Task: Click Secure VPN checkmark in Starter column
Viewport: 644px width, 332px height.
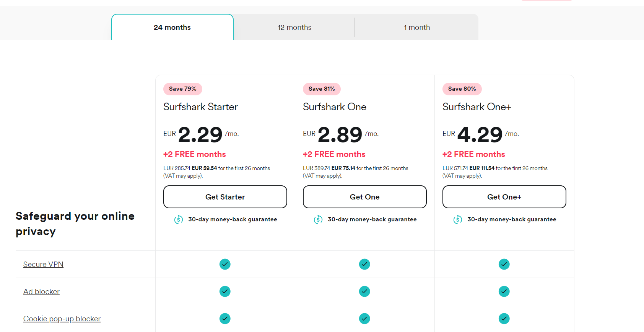Action: pos(225,264)
